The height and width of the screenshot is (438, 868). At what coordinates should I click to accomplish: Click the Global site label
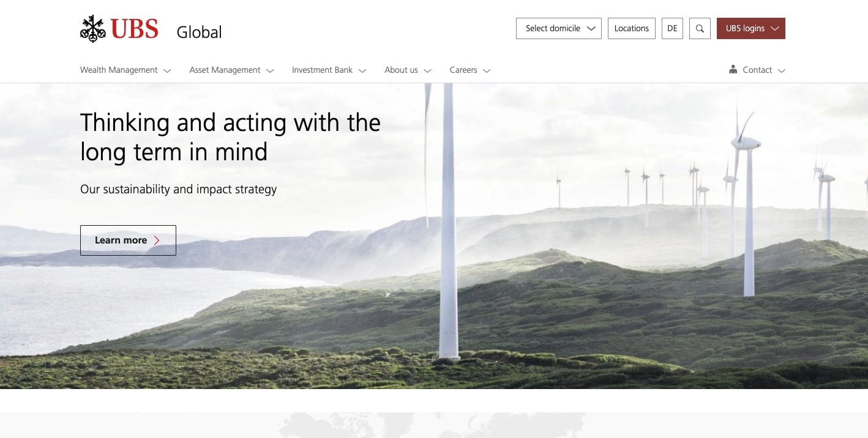199,32
